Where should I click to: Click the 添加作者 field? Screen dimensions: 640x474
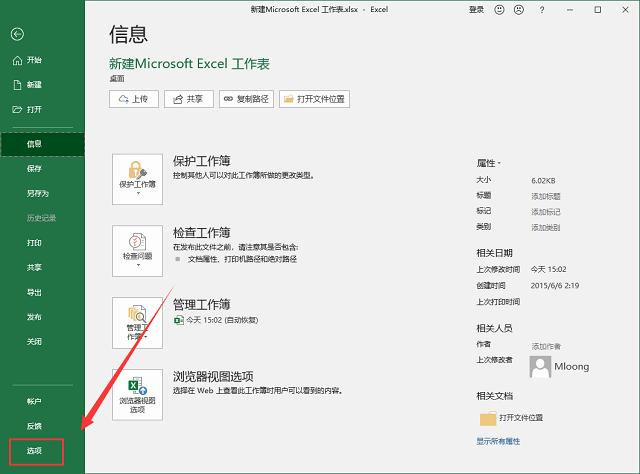click(546, 346)
